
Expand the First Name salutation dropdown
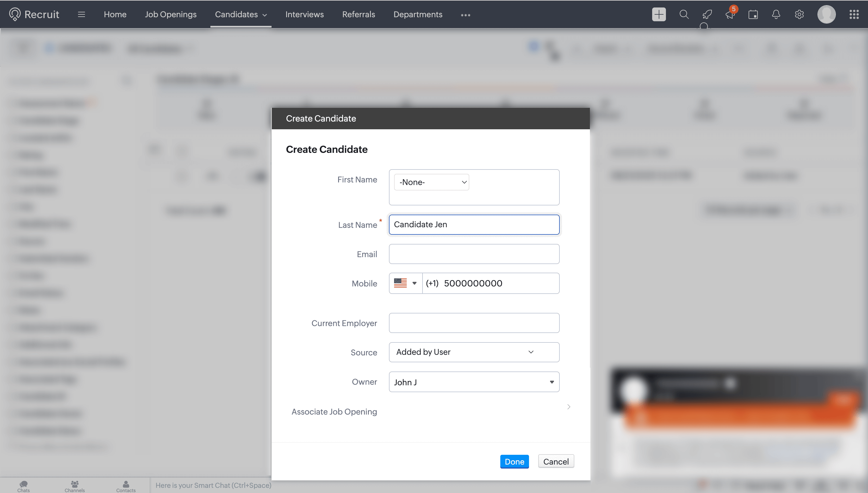(x=431, y=182)
